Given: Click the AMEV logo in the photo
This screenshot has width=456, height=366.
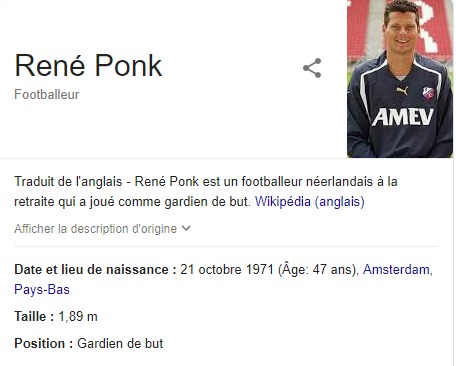Looking at the screenshot, I should coord(403,117).
